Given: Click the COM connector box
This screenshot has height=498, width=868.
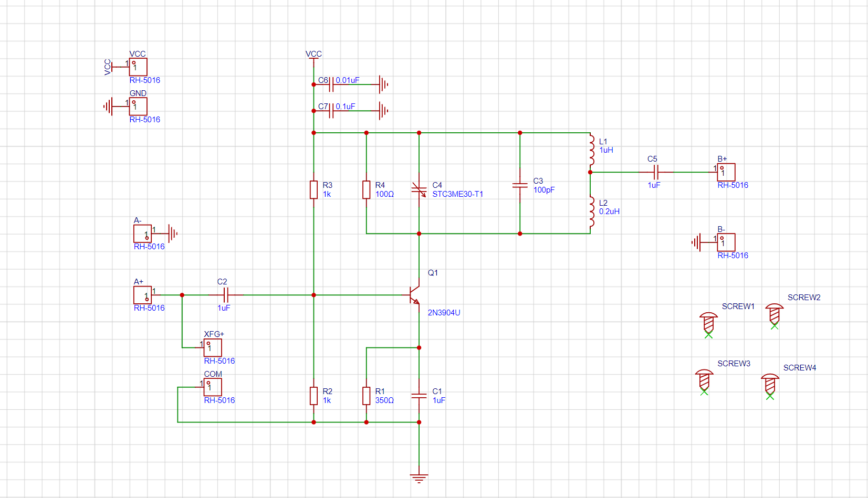Looking at the screenshot, I should [213, 387].
